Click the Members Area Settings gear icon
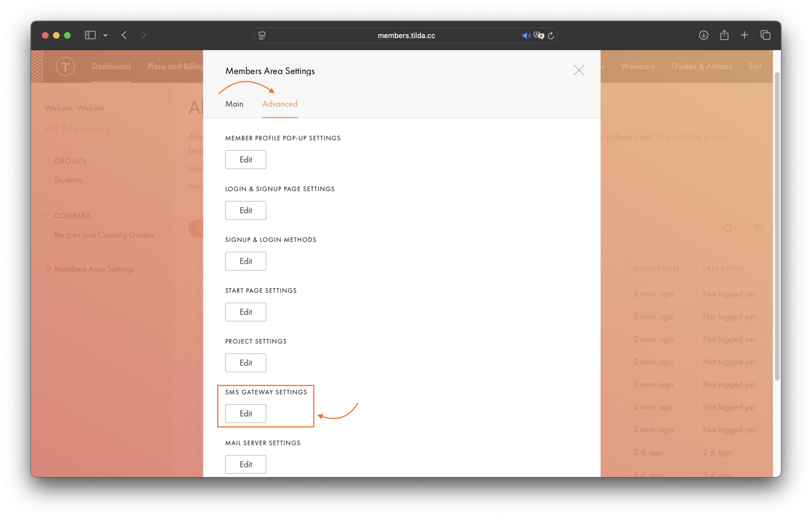The width and height of the screenshot is (812, 518). pyautogui.click(x=47, y=269)
